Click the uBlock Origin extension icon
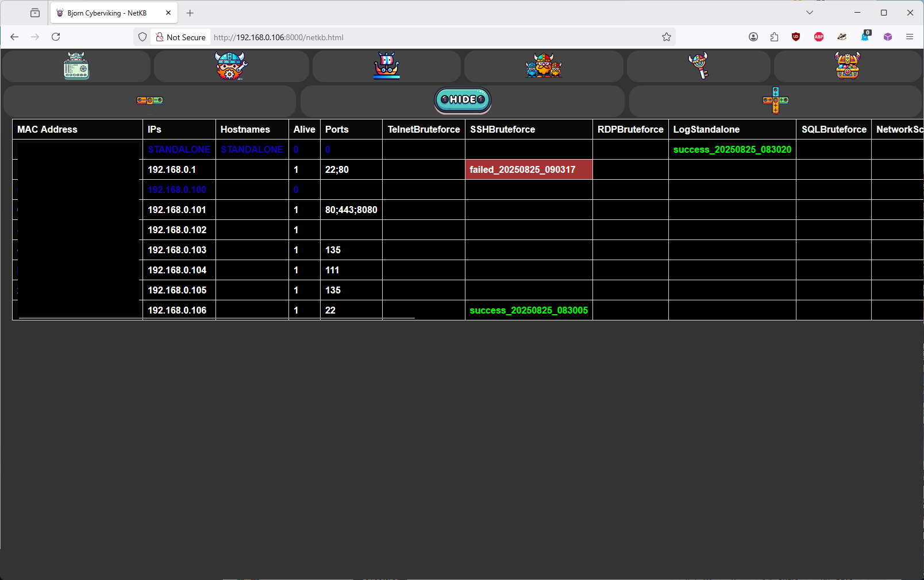 [796, 37]
